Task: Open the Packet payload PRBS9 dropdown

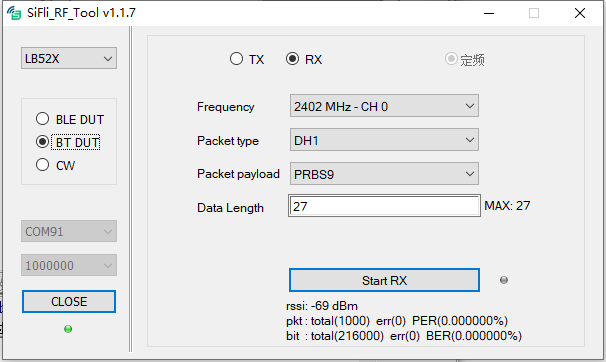Action: 384,174
